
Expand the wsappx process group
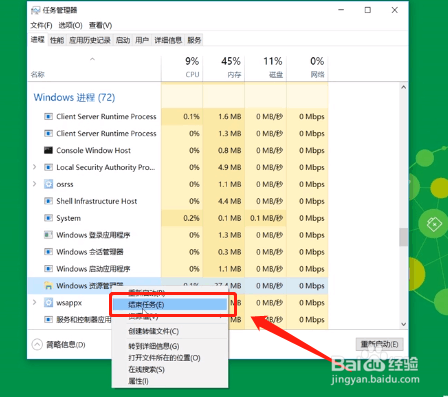[34, 302]
